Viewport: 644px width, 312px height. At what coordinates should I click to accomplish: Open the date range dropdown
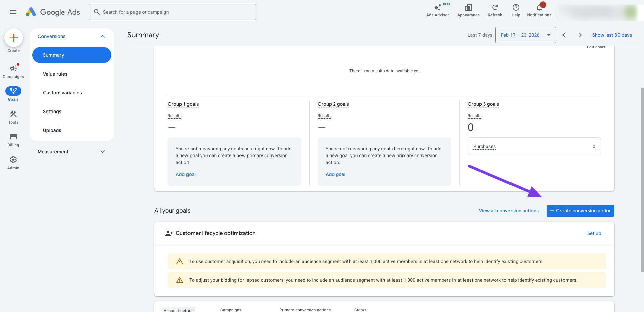pyautogui.click(x=525, y=35)
